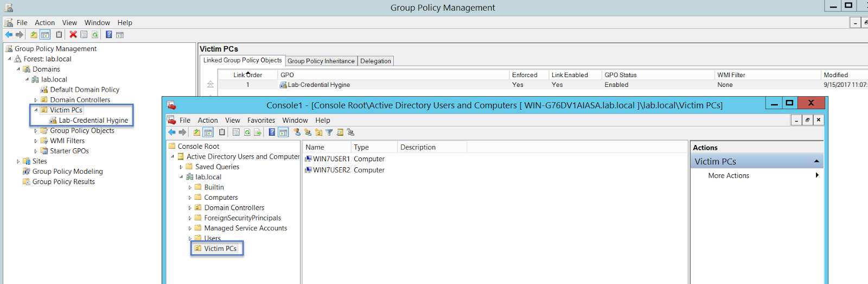Click Forward arrow in Console1 toolbar

182,132
